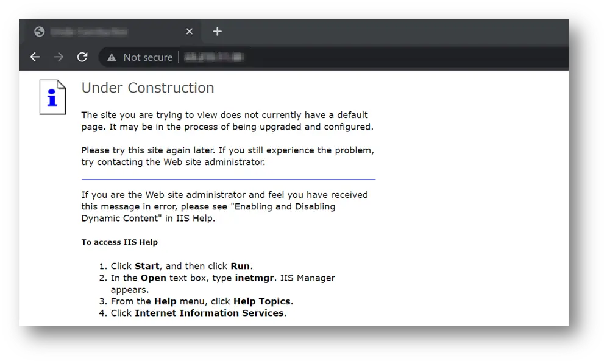The height and width of the screenshot is (364, 607).
Task: Open a new tab with the plus button
Action: pyautogui.click(x=217, y=32)
